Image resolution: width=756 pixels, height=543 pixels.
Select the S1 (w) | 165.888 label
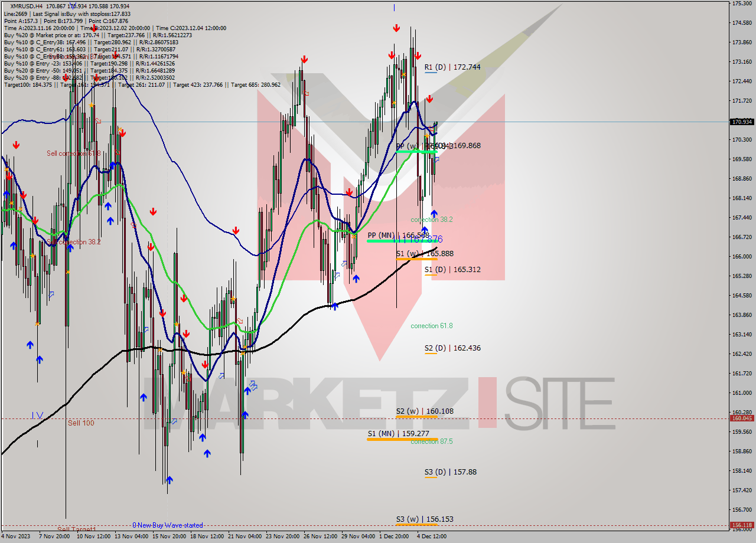point(425,253)
